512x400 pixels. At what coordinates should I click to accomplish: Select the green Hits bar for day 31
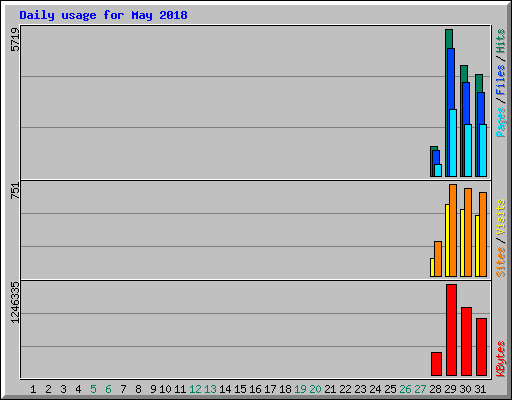pos(479,83)
